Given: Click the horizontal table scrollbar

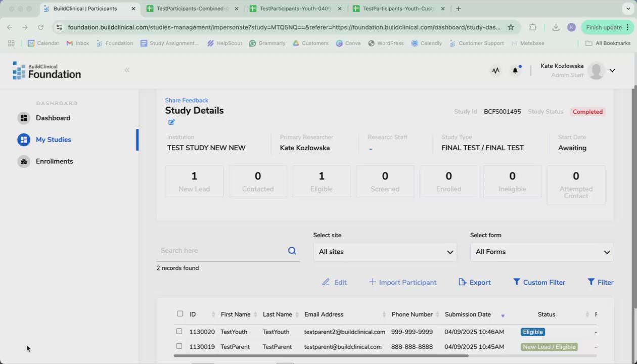Looking at the screenshot, I should click(x=321, y=356).
